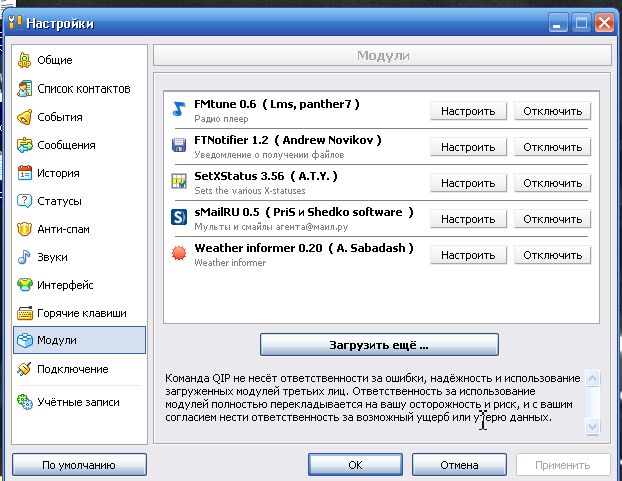Open the Общие settings section
Screen dimensions: 622x481
click(54, 60)
